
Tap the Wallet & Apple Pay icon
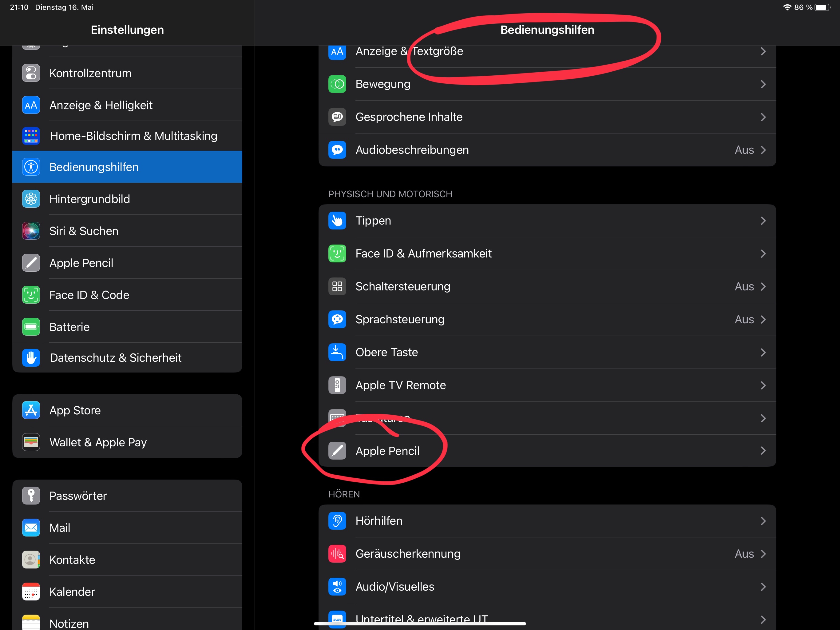click(31, 442)
